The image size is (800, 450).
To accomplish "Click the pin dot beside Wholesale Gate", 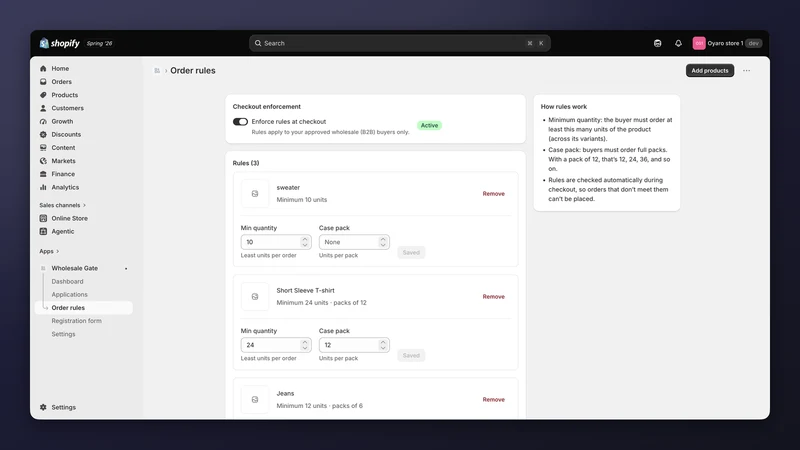I will click(x=126, y=268).
